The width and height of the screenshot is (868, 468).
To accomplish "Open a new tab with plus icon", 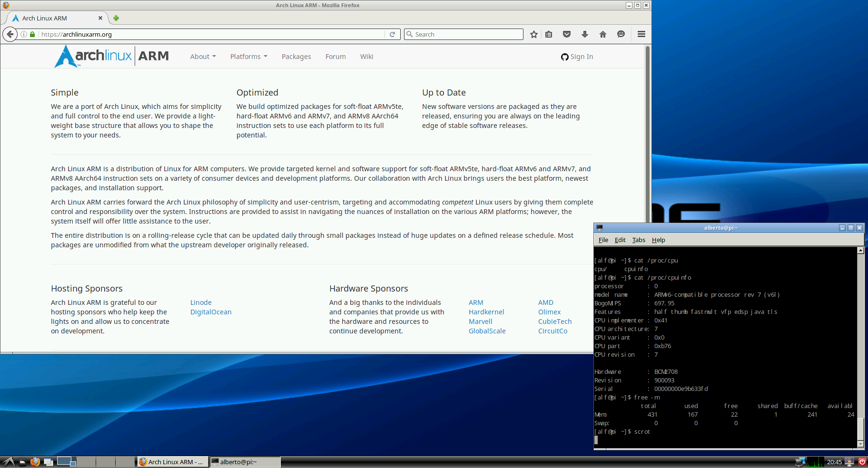I will [x=116, y=18].
